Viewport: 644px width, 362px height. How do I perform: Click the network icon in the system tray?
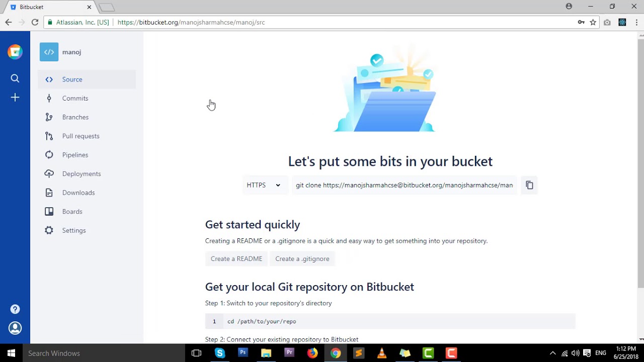pos(565,353)
